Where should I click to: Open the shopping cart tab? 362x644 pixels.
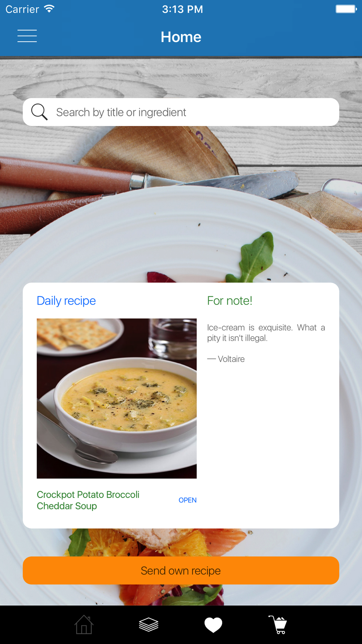click(x=278, y=624)
